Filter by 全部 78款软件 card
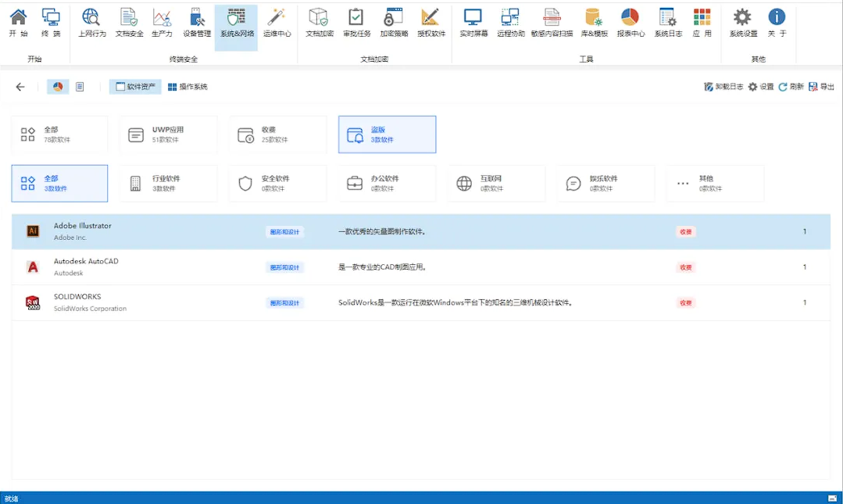Screen dimensions: 843x504 59,134
